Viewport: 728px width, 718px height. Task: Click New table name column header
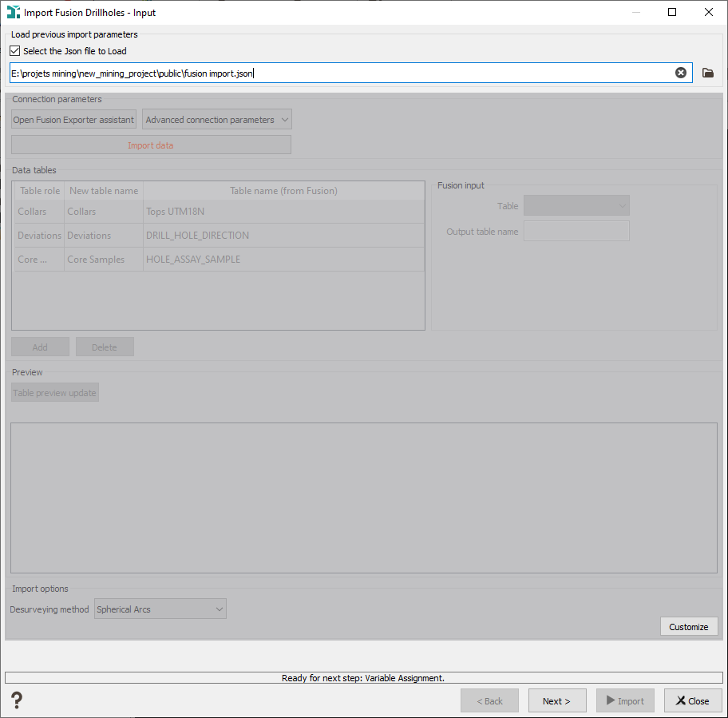tap(104, 190)
